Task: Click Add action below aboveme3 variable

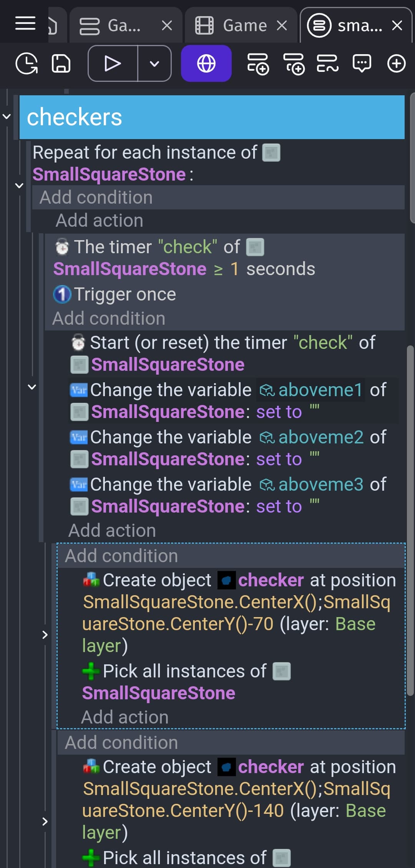Action: pos(112,531)
